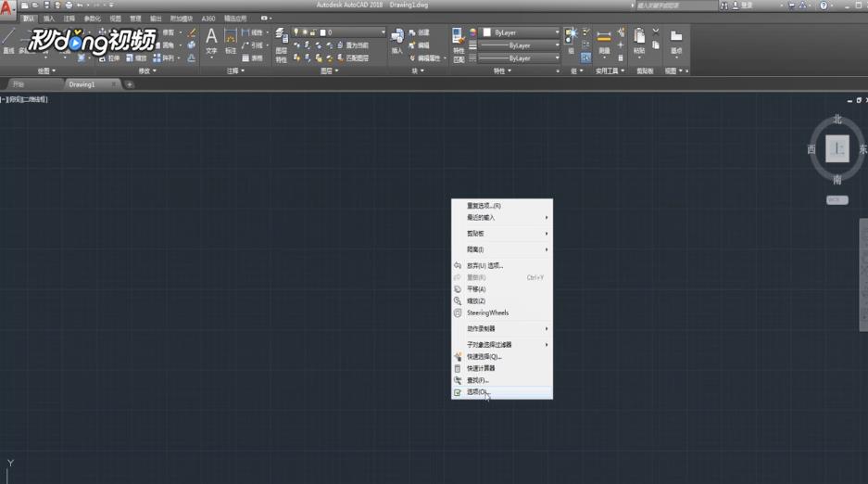Click the Create block (创建) icon

point(420,32)
